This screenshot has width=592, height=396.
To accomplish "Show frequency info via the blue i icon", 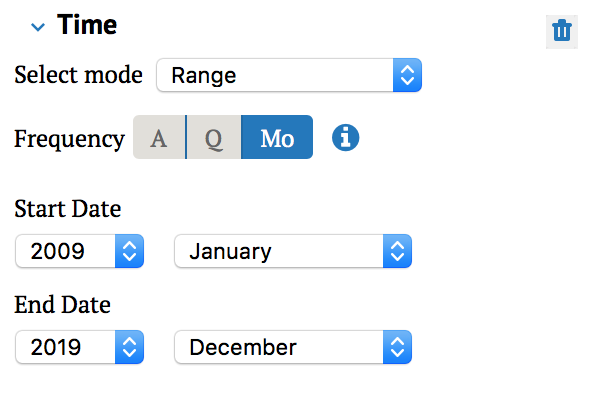I will click(x=345, y=137).
